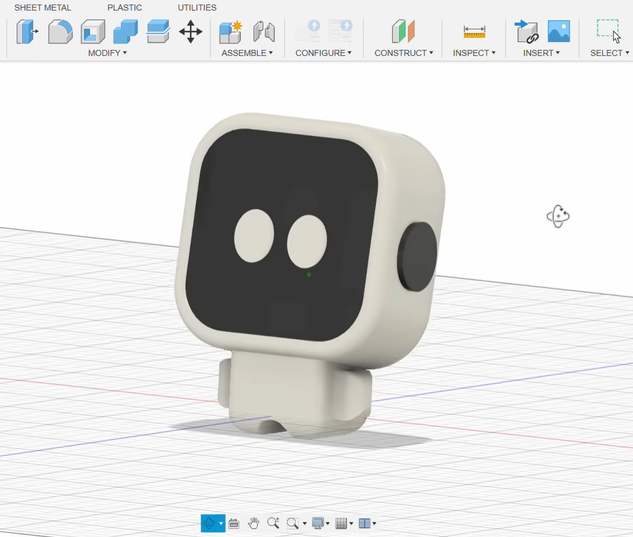Click the Look At icon
The height and width of the screenshot is (537, 633).
coord(233,523)
